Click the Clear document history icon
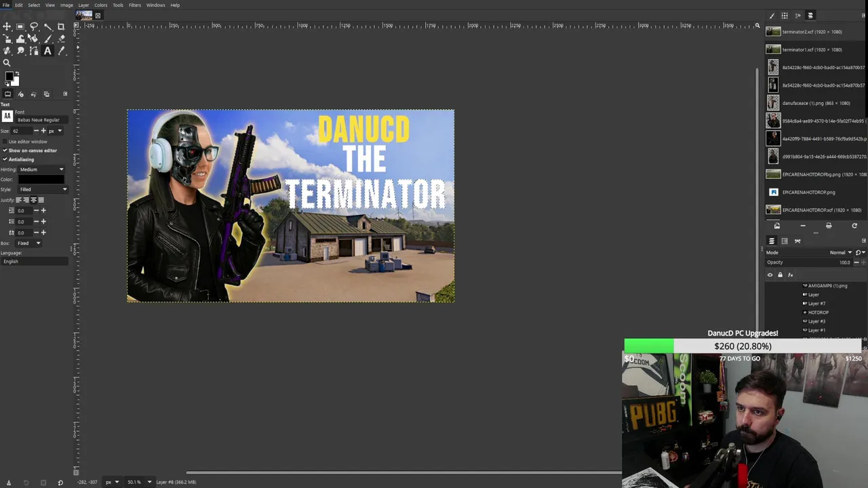868x488 pixels. click(x=829, y=226)
